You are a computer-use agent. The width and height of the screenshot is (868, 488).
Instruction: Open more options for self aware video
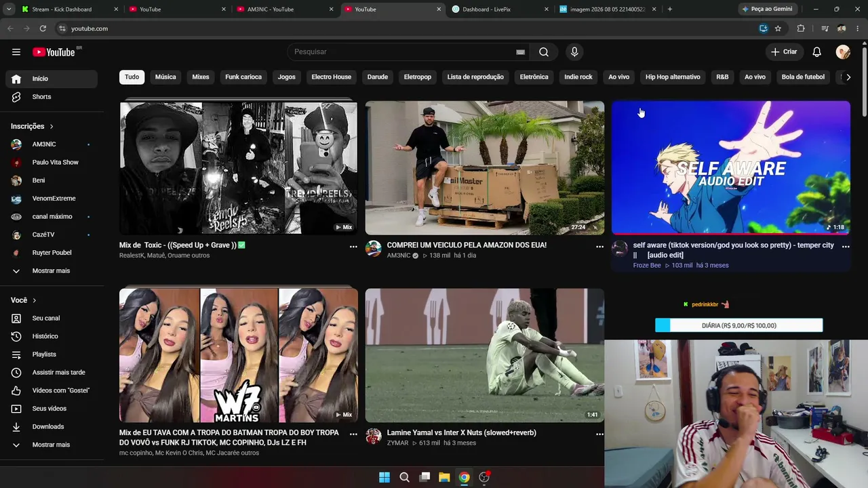(x=846, y=247)
